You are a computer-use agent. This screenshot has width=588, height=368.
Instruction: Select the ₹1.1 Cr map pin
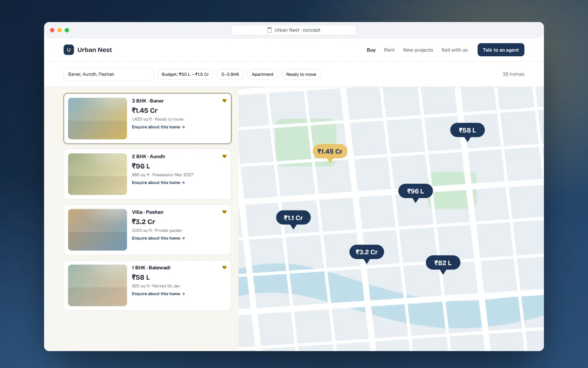click(293, 218)
